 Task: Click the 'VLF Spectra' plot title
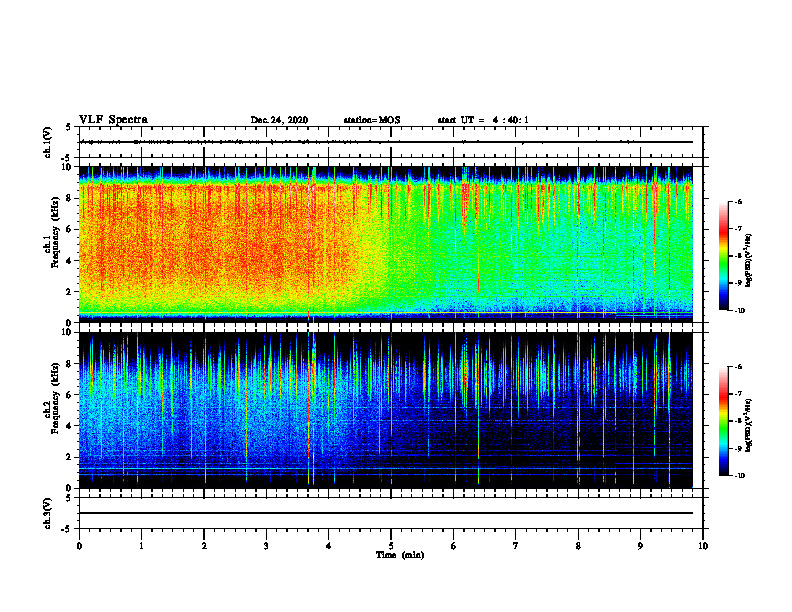[113, 120]
